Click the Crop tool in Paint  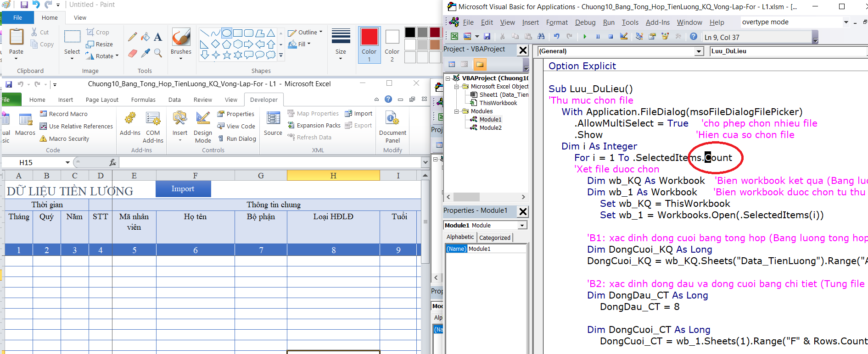[98, 32]
